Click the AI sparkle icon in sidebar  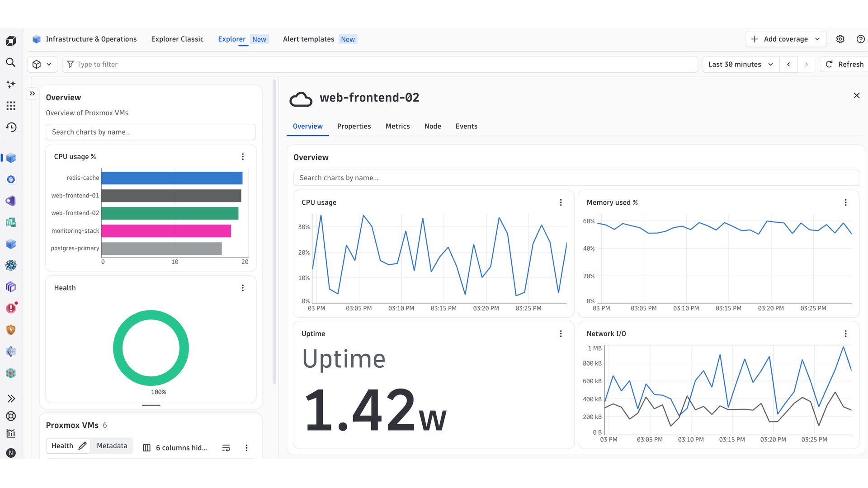[x=11, y=84]
